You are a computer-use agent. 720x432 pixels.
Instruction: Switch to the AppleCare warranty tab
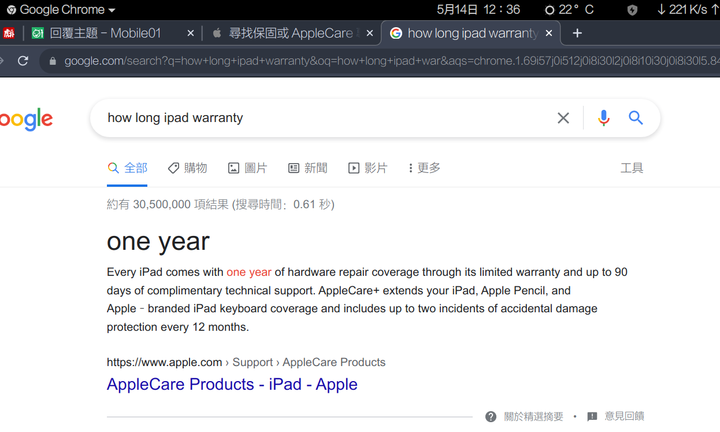click(290, 33)
